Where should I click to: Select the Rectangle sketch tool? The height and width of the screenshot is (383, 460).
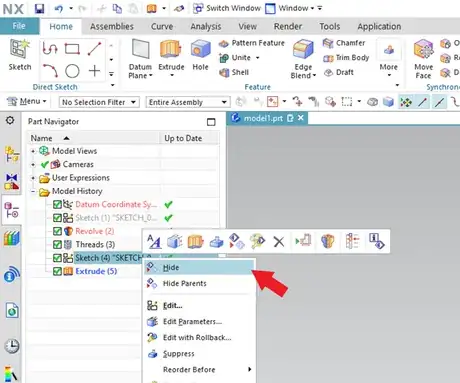coord(72,49)
